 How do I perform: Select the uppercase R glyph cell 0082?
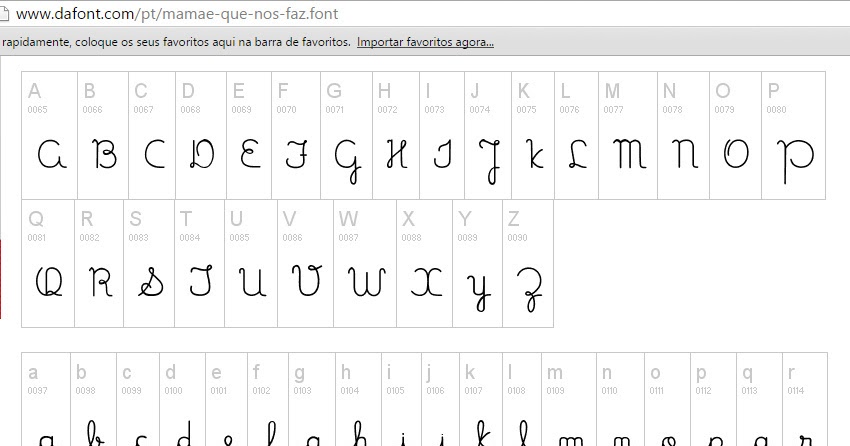click(x=99, y=263)
